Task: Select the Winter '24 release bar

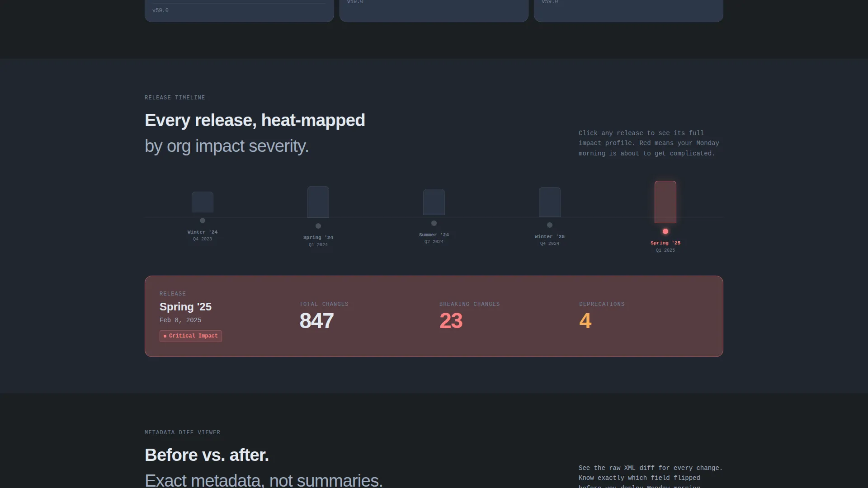Action: click(203, 202)
